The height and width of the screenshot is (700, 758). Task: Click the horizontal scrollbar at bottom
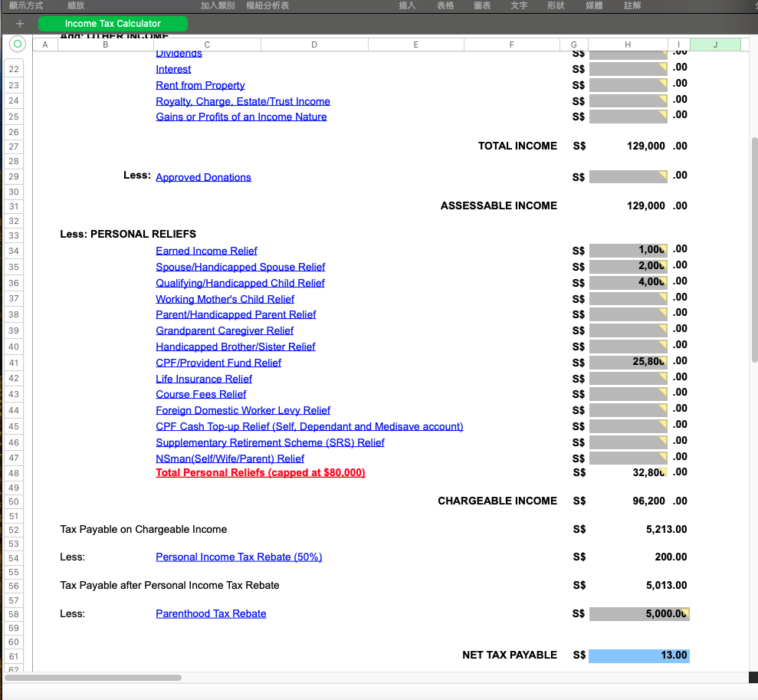coord(94,678)
